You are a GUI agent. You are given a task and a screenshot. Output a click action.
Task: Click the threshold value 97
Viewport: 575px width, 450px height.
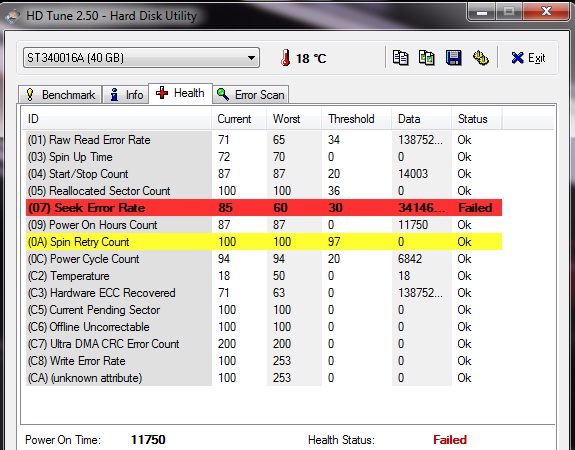pyautogui.click(x=334, y=242)
